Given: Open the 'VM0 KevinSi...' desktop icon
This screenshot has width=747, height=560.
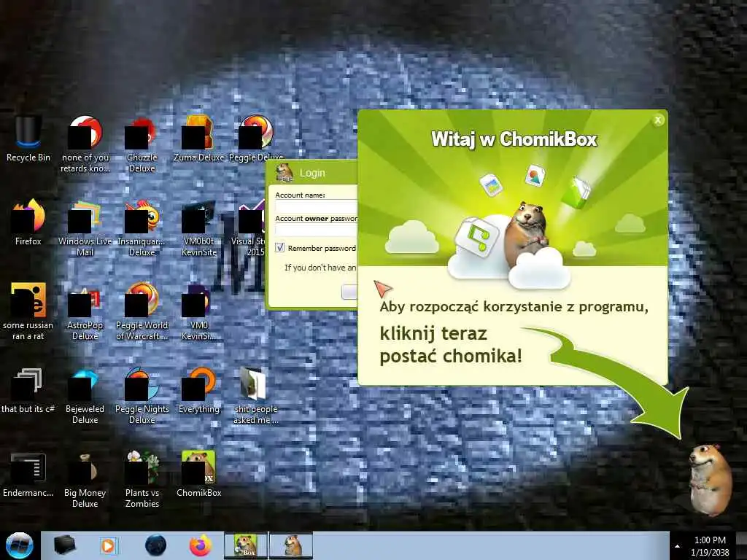Looking at the screenshot, I should [x=198, y=311].
